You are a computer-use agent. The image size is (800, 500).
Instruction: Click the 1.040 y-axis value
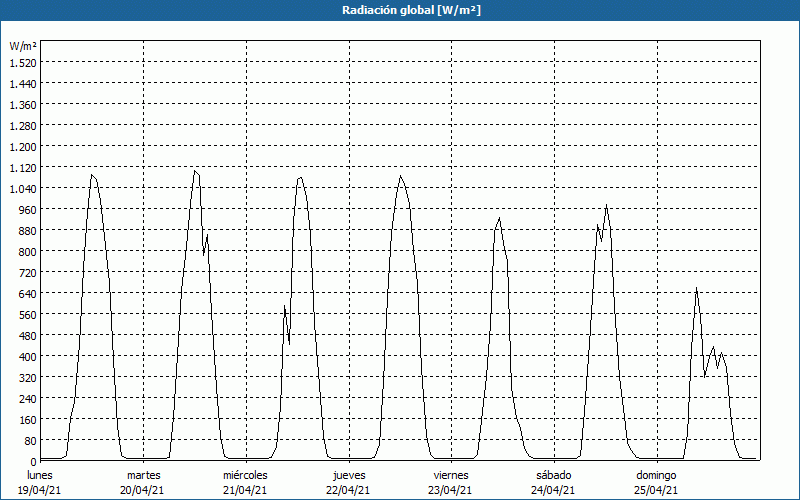tap(23, 189)
